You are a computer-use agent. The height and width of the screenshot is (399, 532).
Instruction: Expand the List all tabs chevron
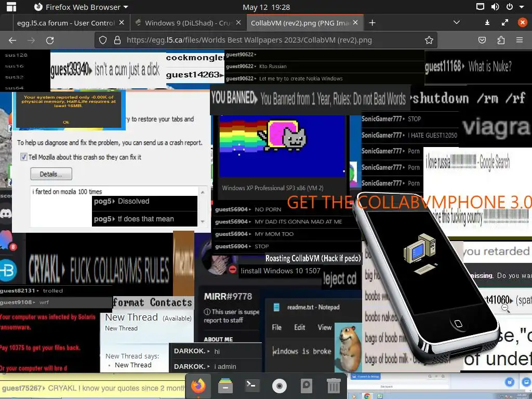pyautogui.click(x=456, y=22)
